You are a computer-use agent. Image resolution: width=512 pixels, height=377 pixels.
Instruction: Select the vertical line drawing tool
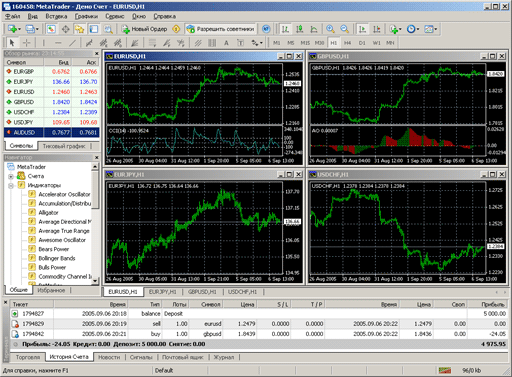pos(43,43)
